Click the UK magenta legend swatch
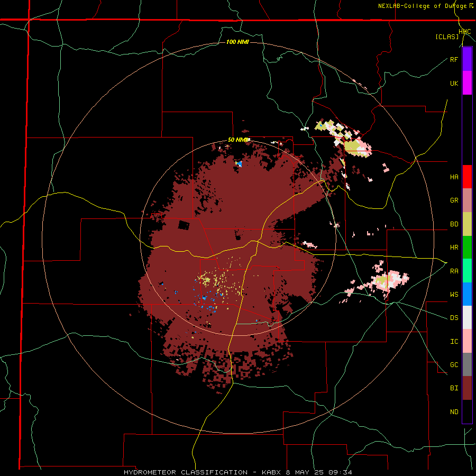This screenshot has height=476, width=476. coord(467,83)
